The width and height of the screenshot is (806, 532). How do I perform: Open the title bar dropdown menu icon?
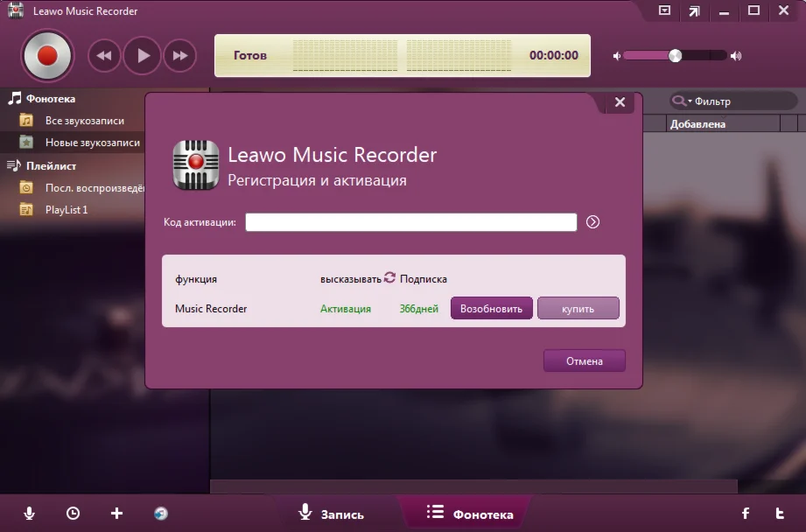(664, 10)
